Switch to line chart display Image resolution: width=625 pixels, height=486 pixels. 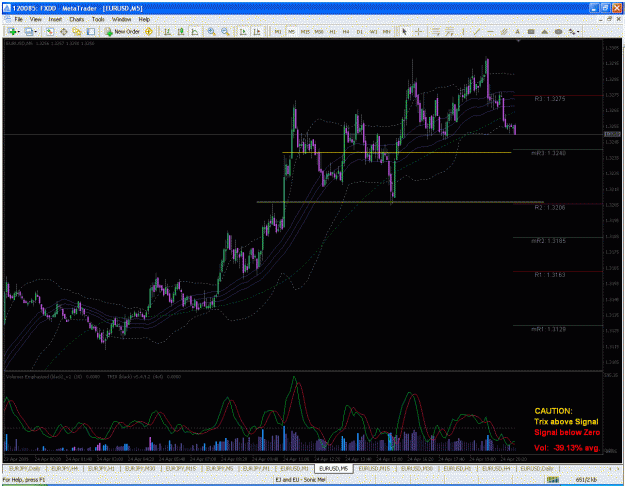(195, 31)
